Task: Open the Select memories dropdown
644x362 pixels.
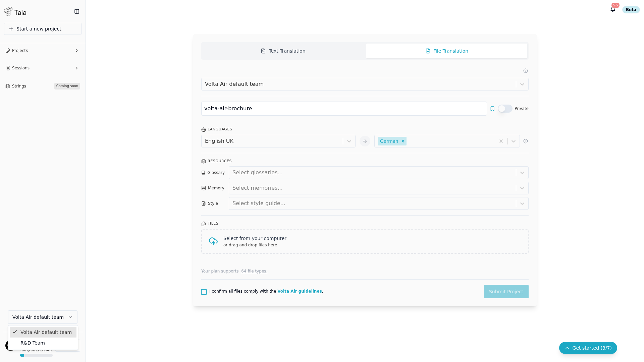Action: coord(379,188)
